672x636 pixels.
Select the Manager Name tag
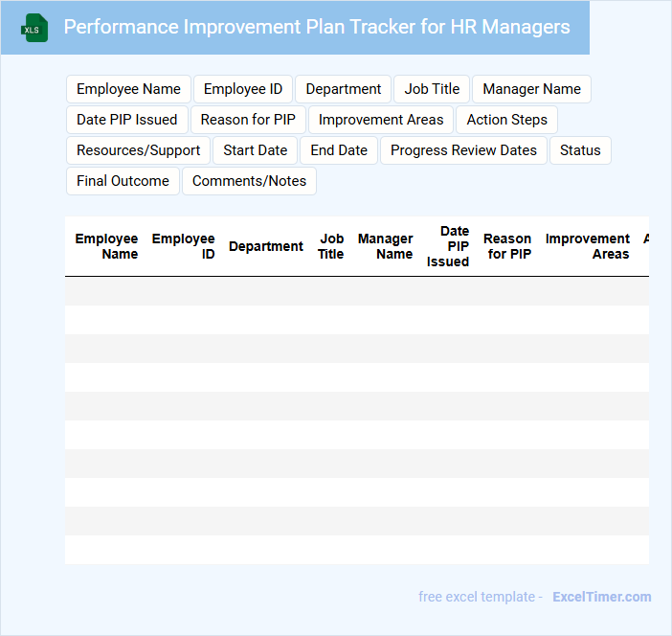point(531,89)
